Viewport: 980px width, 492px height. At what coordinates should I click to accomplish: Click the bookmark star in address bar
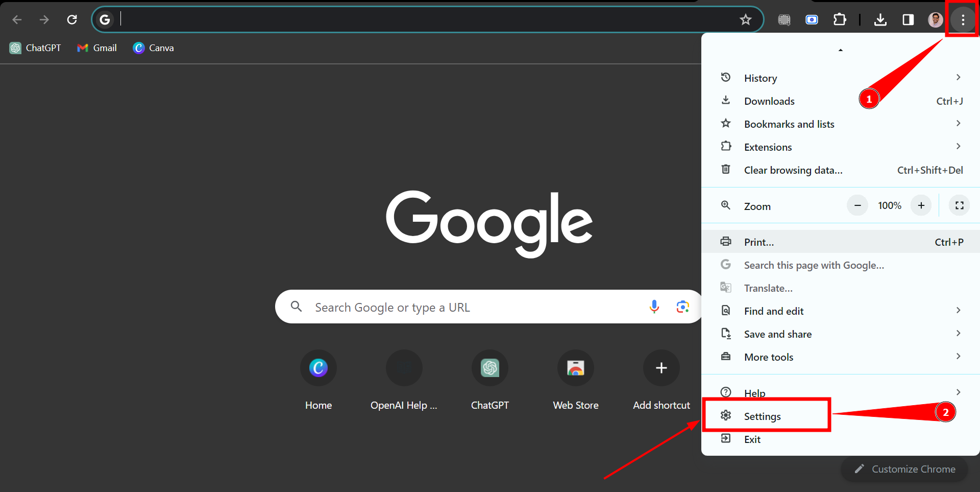click(746, 19)
